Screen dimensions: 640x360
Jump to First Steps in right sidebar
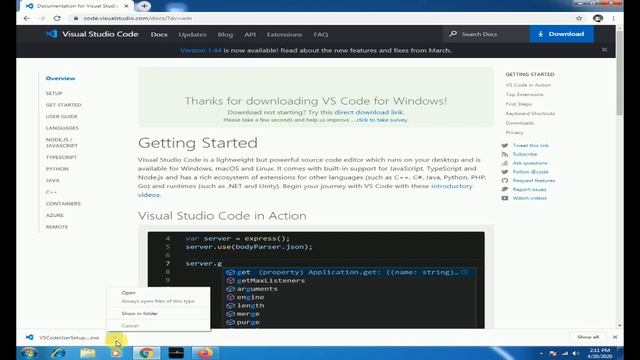pos(518,104)
